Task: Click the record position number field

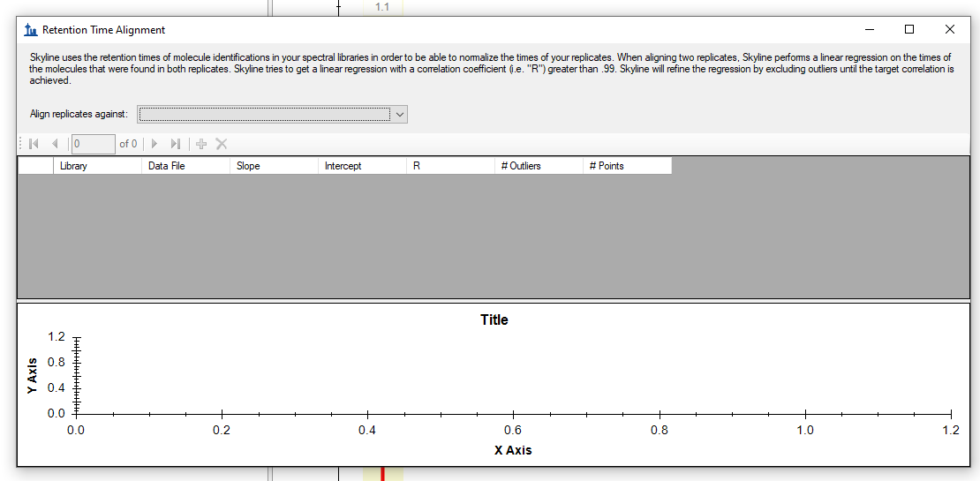Action: [x=93, y=144]
